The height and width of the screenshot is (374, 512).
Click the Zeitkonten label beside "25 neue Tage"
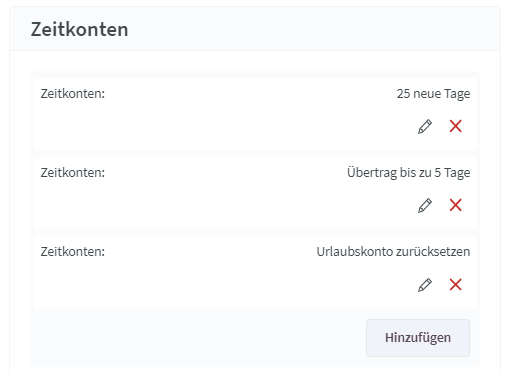tap(73, 94)
